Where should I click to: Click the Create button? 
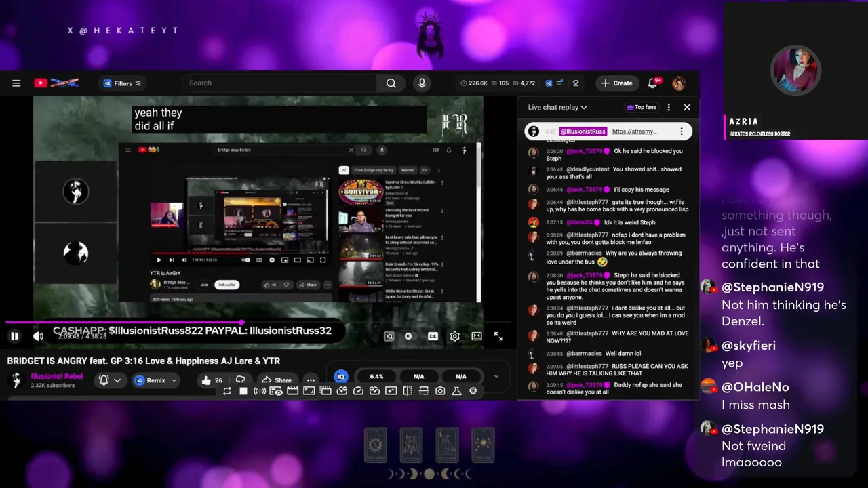[x=616, y=83]
